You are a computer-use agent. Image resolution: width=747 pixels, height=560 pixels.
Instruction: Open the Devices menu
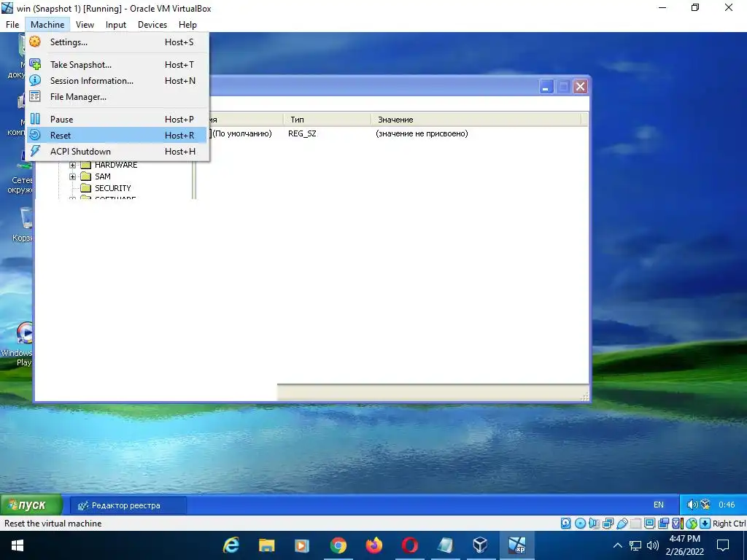click(152, 25)
